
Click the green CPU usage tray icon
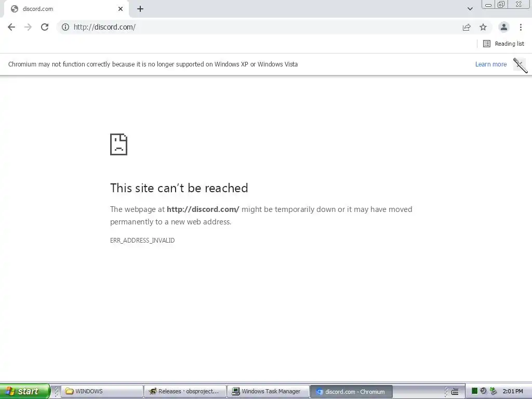[x=475, y=391]
